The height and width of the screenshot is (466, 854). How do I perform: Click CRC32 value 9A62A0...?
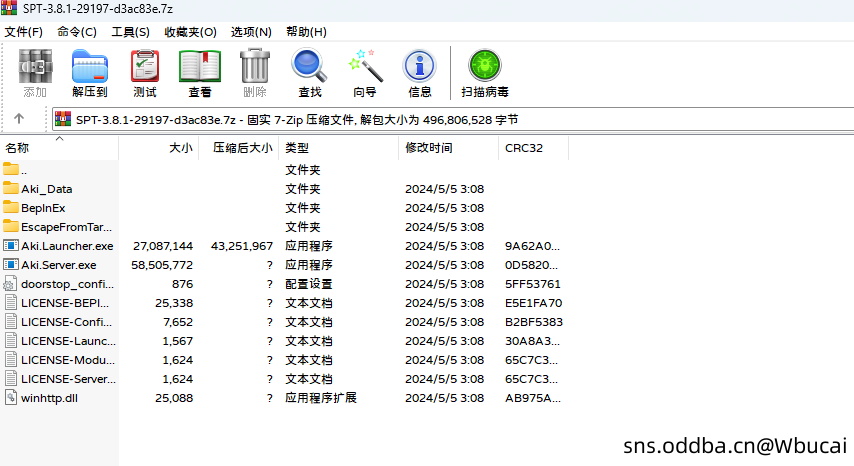click(x=532, y=246)
